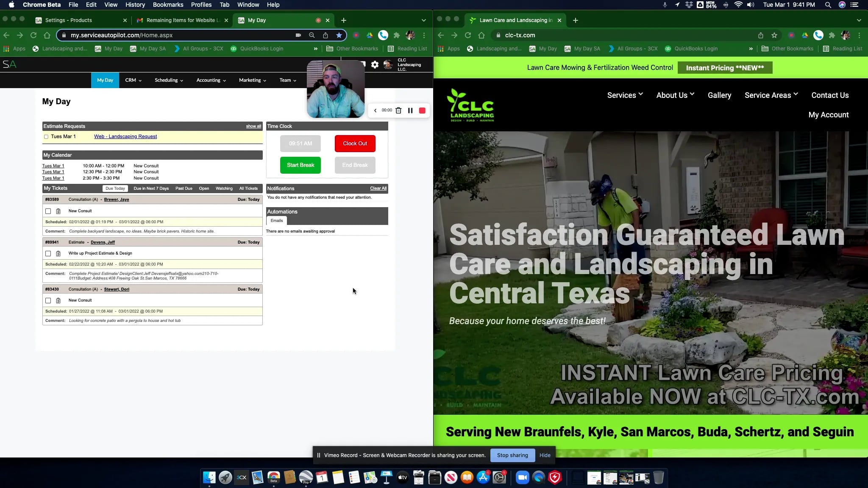The image size is (868, 488).
Task: Open Service Autopilot settings gear icon
Action: (375, 64)
